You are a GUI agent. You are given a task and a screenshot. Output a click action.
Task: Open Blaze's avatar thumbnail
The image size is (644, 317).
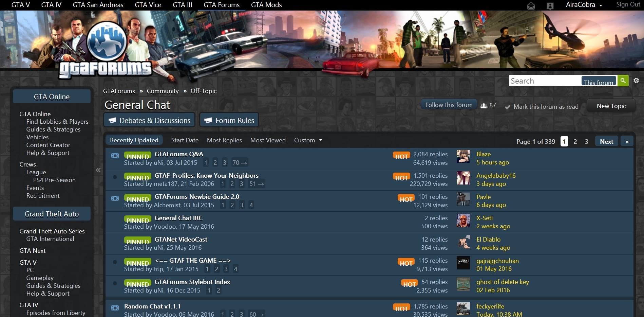point(463,157)
